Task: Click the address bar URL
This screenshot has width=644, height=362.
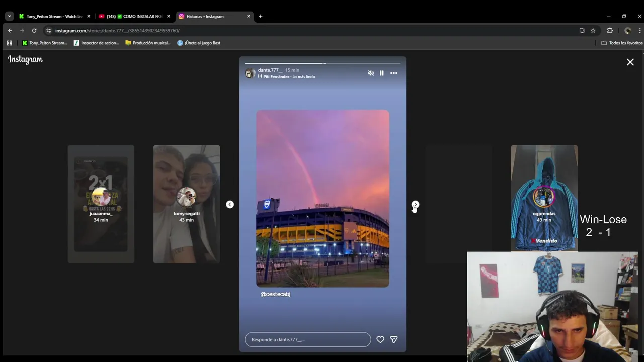Action: point(117,31)
